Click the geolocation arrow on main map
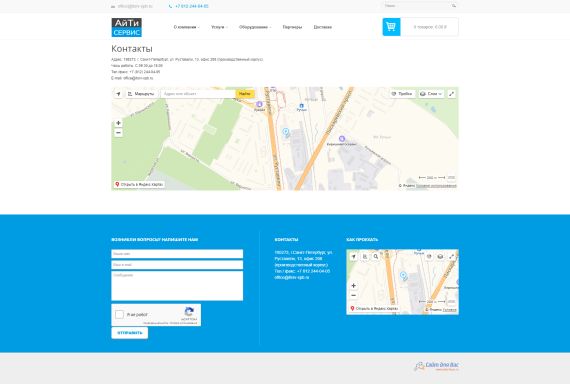This screenshot has width=570, height=384. 119,94
